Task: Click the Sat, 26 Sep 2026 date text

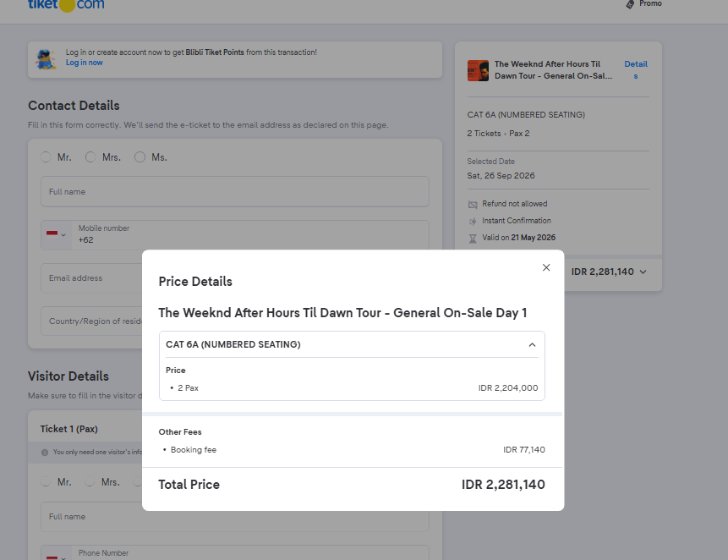Action: [501, 176]
